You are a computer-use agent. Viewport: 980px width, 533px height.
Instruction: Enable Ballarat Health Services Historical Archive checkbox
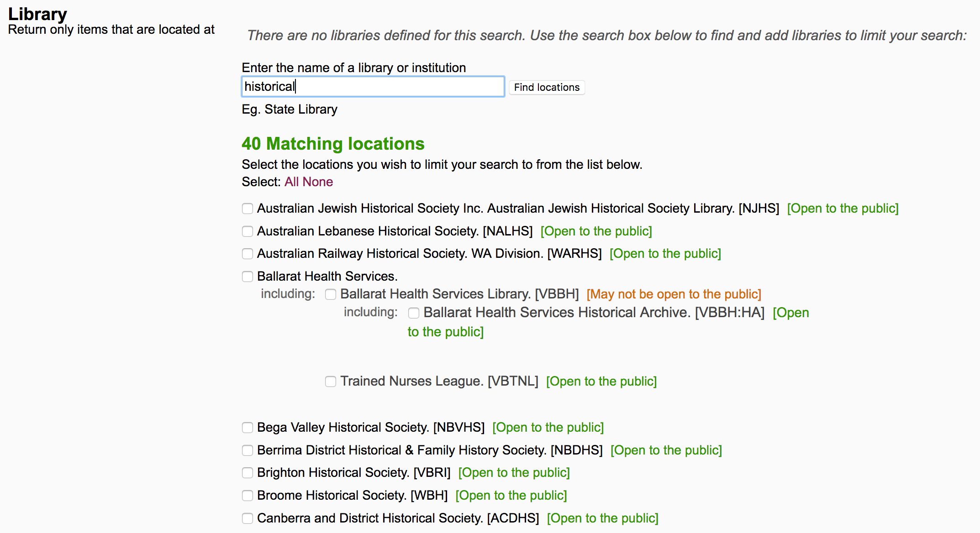(414, 313)
